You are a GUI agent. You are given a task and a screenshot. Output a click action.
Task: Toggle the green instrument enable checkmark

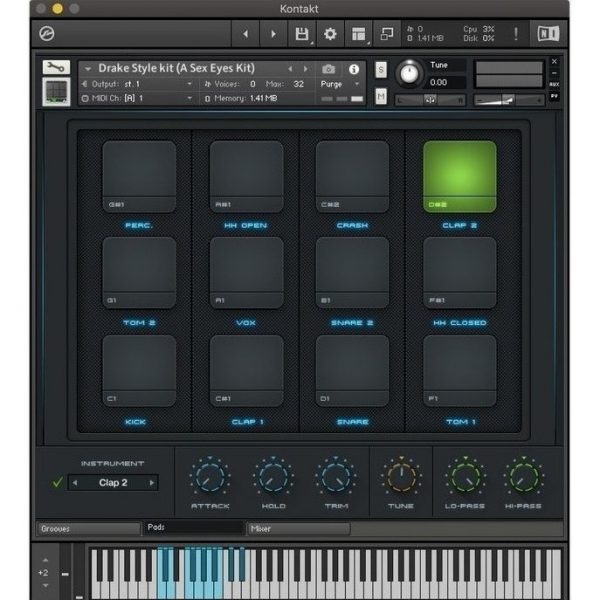pos(57,482)
